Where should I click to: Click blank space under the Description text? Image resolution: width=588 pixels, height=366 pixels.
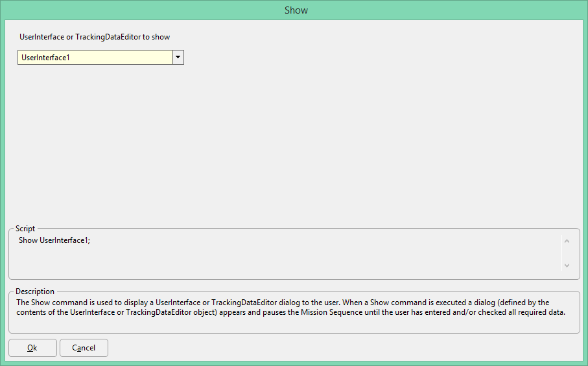[294, 325]
